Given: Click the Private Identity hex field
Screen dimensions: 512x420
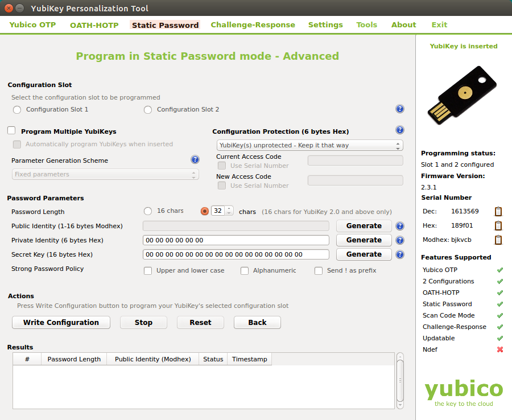Looking at the screenshot, I should click(236, 240).
